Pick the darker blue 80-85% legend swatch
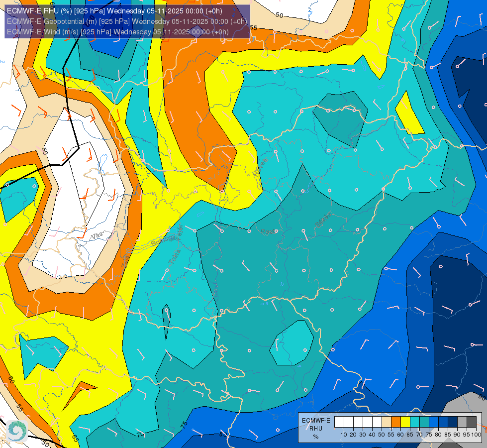The image size is (487, 448). [x=443, y=422]
